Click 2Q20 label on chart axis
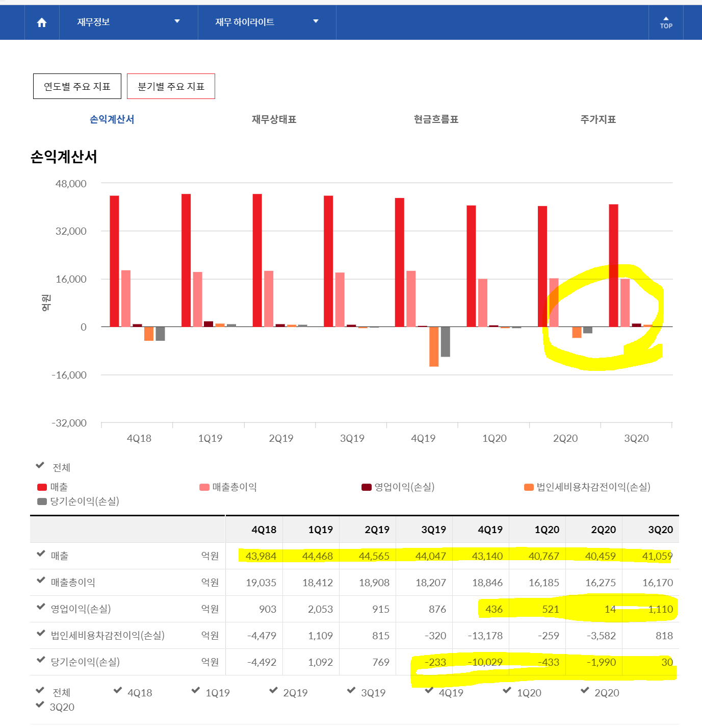702x728 pixels. [565, 438]
